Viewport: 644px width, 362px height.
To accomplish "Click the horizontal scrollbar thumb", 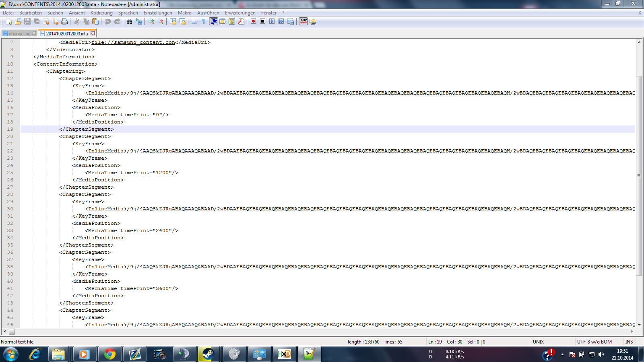I will tap(12, 332).
